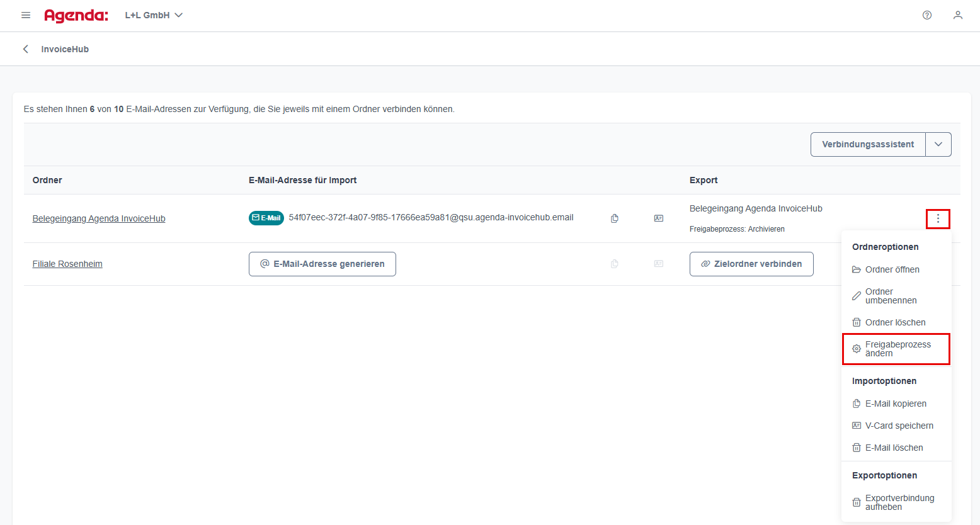Viewport: 980px width, 525px height.
Task: Click the Agenda logo
Action: pyautogui.click(x=76, y=15)
